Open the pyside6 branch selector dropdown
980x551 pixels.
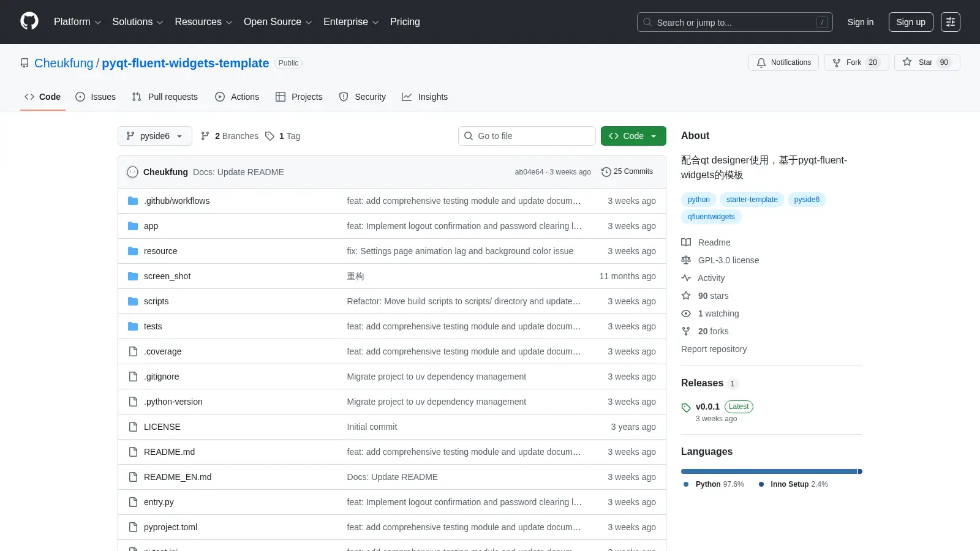point(155,136)
